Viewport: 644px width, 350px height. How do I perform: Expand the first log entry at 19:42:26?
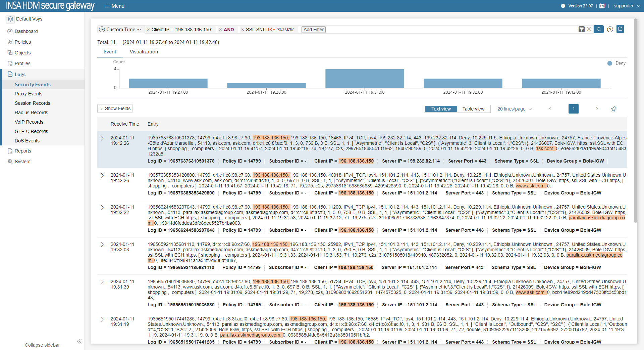click(102, 138)
